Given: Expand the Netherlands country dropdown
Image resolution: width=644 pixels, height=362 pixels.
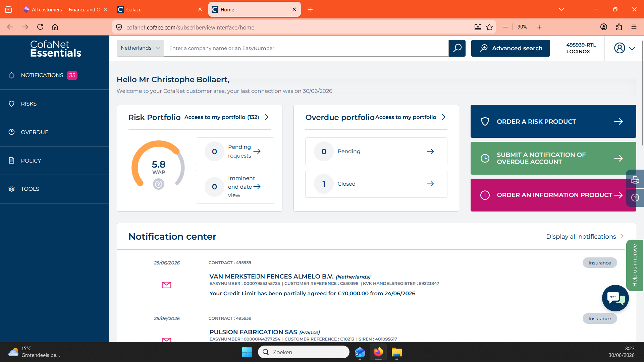Looking at the screenshot, I should (x=140, y=48).
